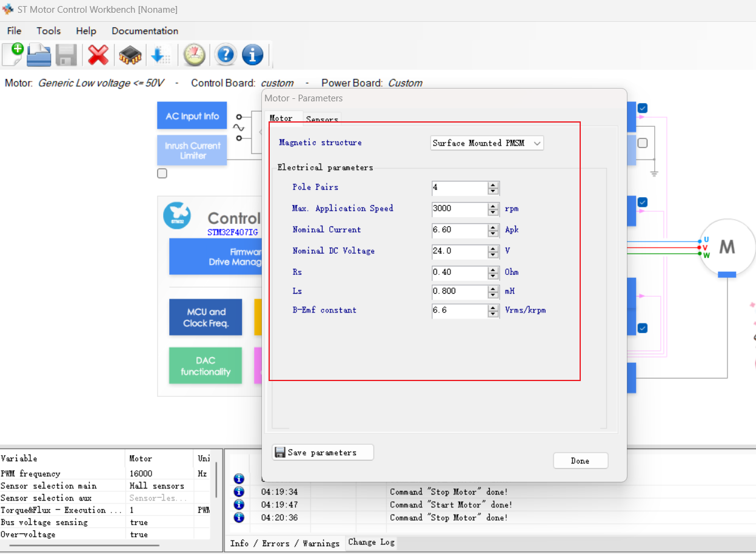Open a project with the folder icon
The height and width of the screenshot is (554, 756).
tap(39, 55)
